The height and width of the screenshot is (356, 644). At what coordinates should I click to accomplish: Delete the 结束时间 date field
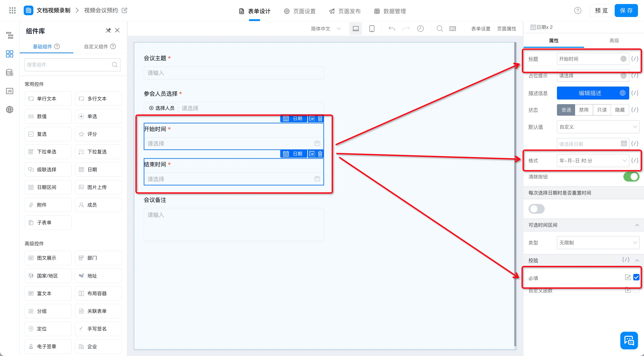tap(320, 154)
